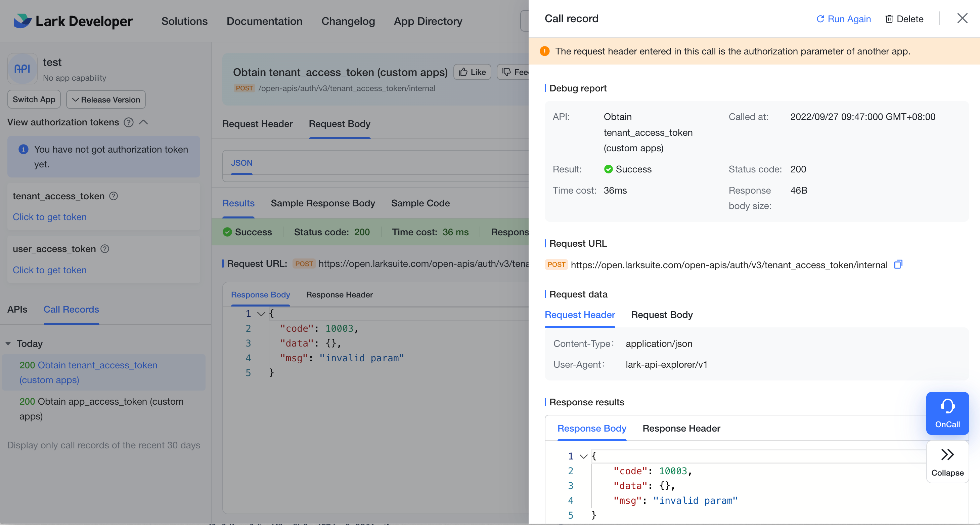Click to get token under tenant_access_token
Image resolution: width=980 pixels, height=525 pixels.
(49, 217)
